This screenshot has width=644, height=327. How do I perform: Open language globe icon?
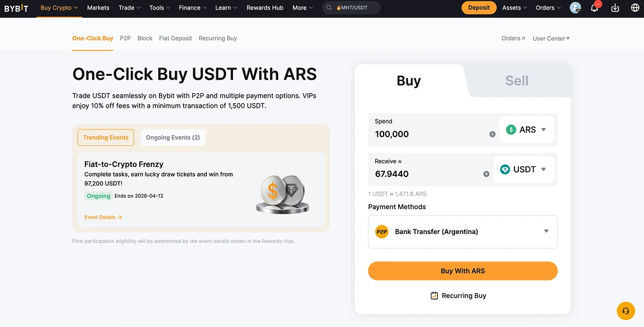click(x=635, y=8)
